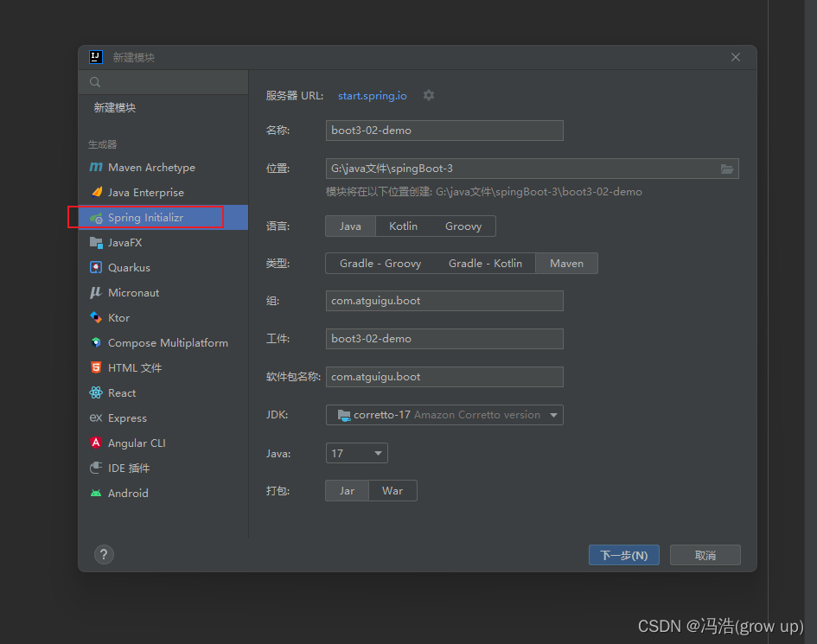The width and height of the screenshot is (817, 644).
Task: Click 下一步(N) next button
Action: click(x=623, y=556)
